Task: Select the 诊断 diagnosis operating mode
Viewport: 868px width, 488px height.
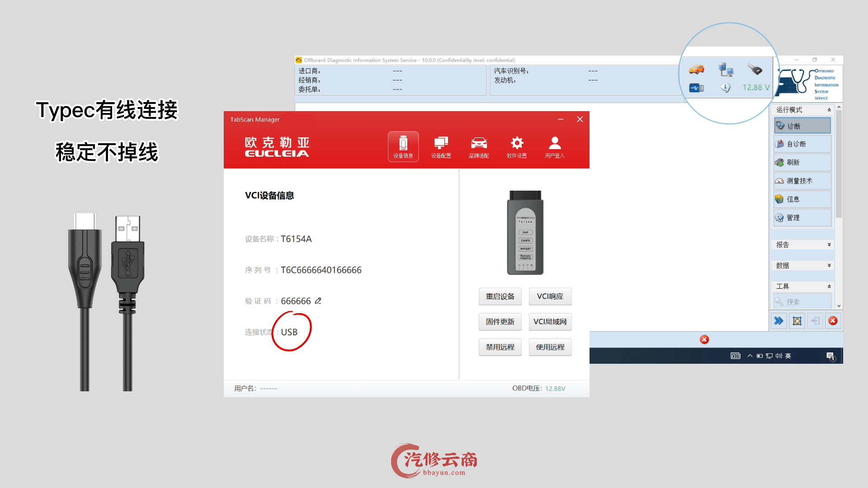Action: tap(802, 126)
